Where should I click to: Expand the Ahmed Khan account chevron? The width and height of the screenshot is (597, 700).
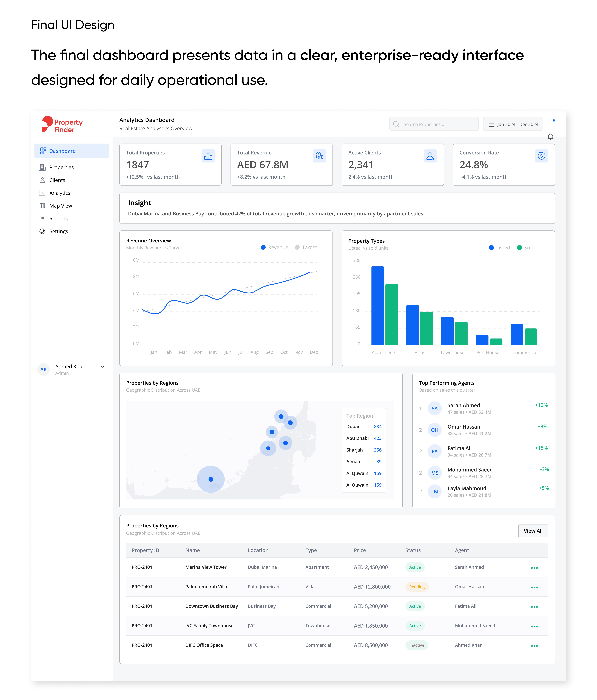pyautogui.click(x=102, y=367)
